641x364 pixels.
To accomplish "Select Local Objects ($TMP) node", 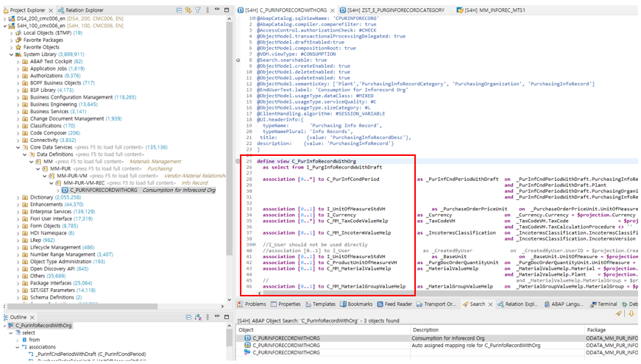I will (x=53, y=32).
